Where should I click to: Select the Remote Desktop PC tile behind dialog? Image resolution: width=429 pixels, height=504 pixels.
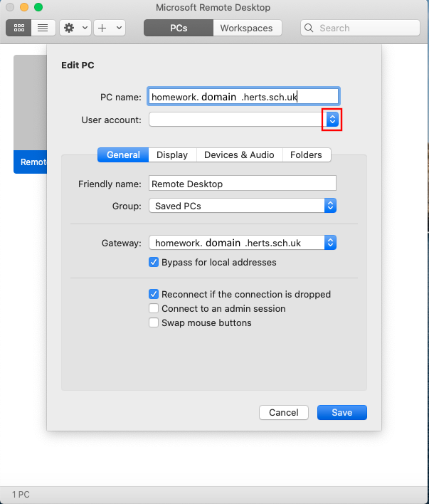[x=30, y=114]
